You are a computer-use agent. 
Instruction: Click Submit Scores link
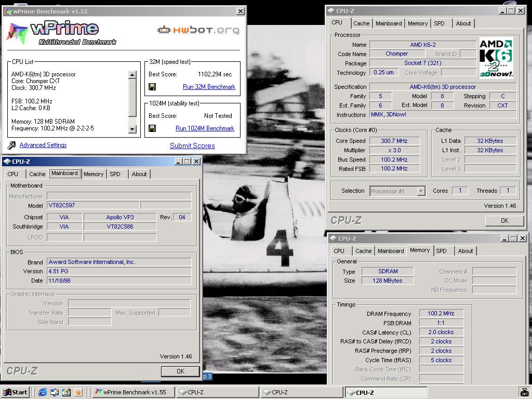(192, 145)
